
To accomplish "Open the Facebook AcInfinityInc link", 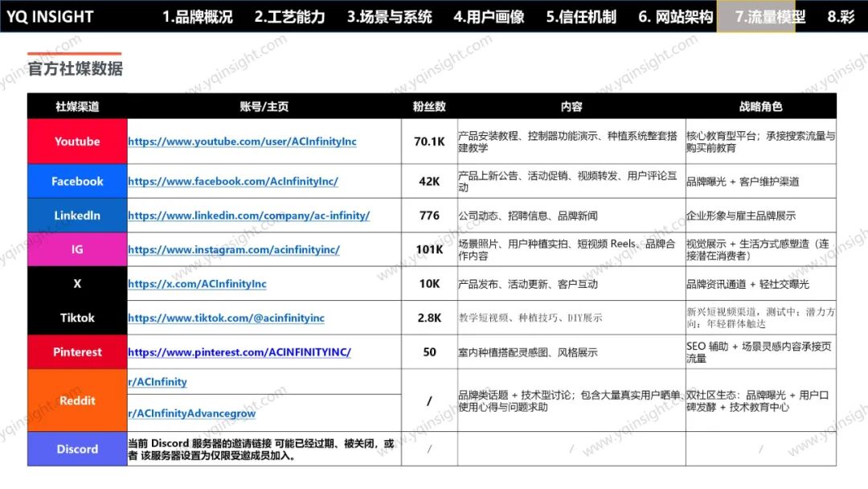I will pyautogui.click(x=233, y=182).
